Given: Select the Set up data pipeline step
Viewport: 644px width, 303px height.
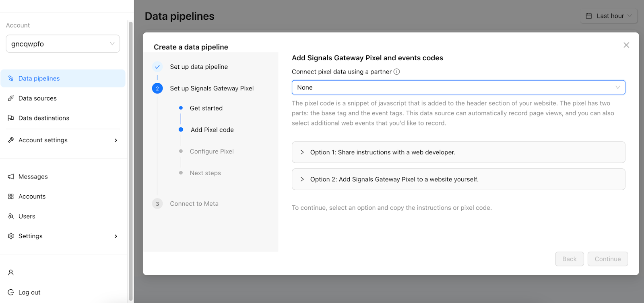Looking at the screenshot, I should point(199,67).
